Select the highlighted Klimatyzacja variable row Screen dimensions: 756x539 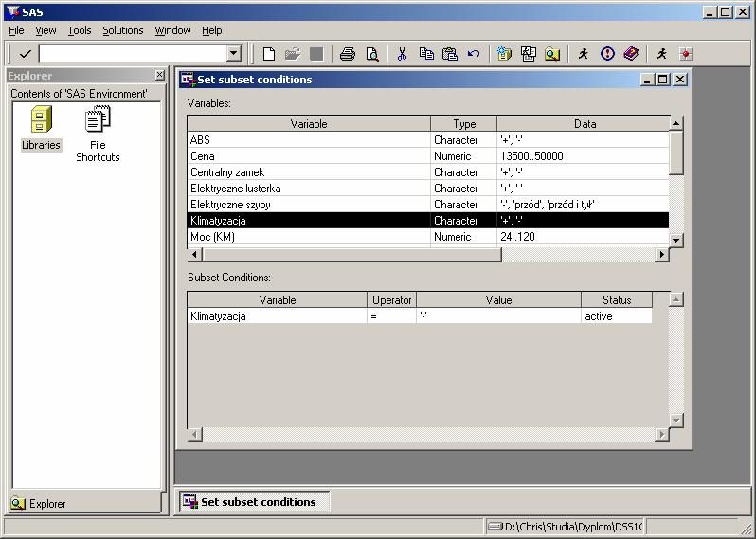[x=428, y=221]
